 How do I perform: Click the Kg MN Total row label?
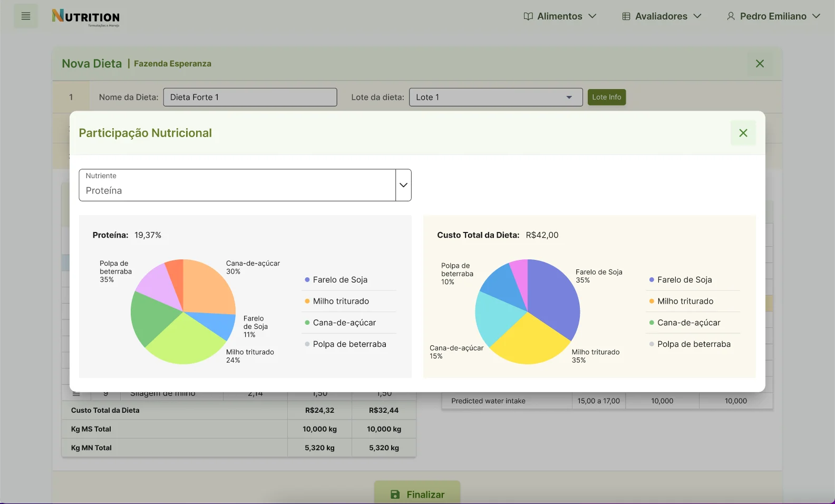[x=91, y=448]
